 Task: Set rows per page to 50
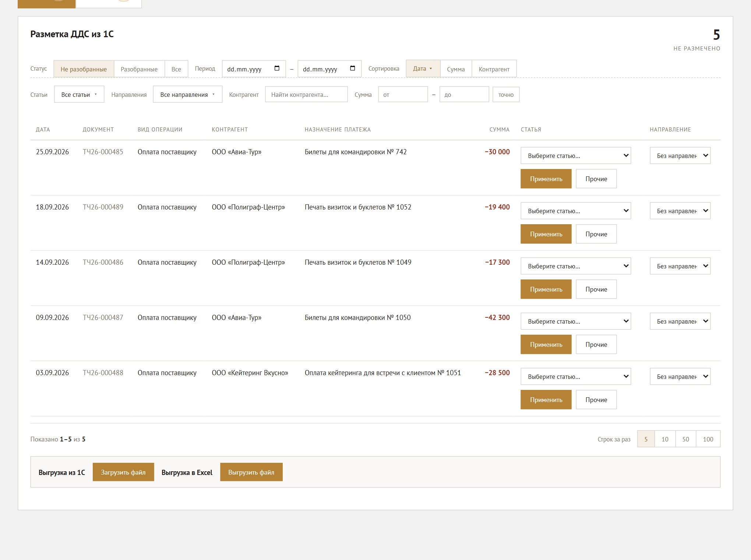(685, 439)
